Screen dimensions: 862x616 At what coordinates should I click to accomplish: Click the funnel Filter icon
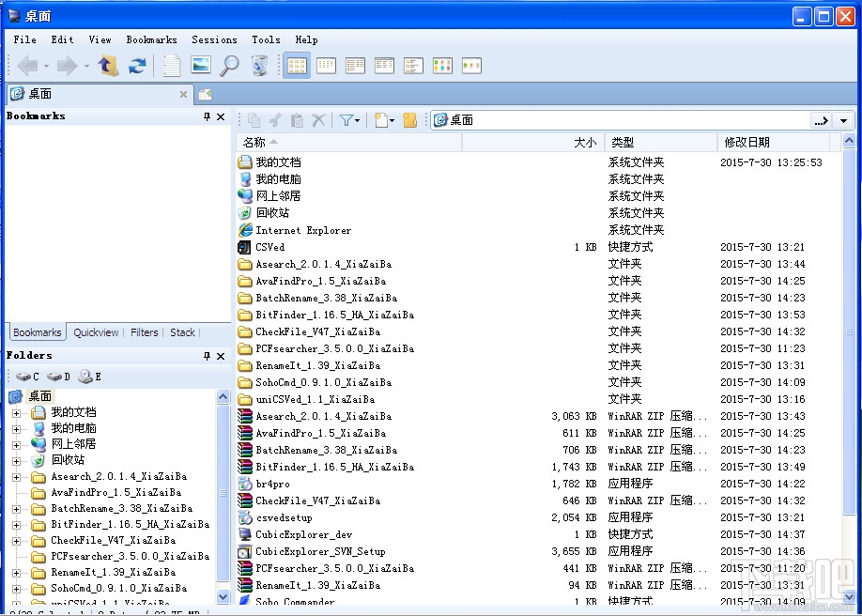[346, 120]
